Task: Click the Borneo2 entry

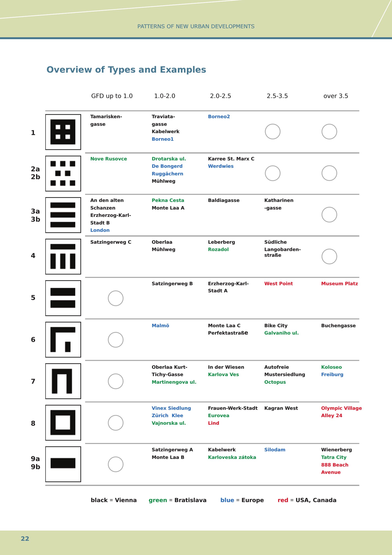Action: (x=219, y=116)
